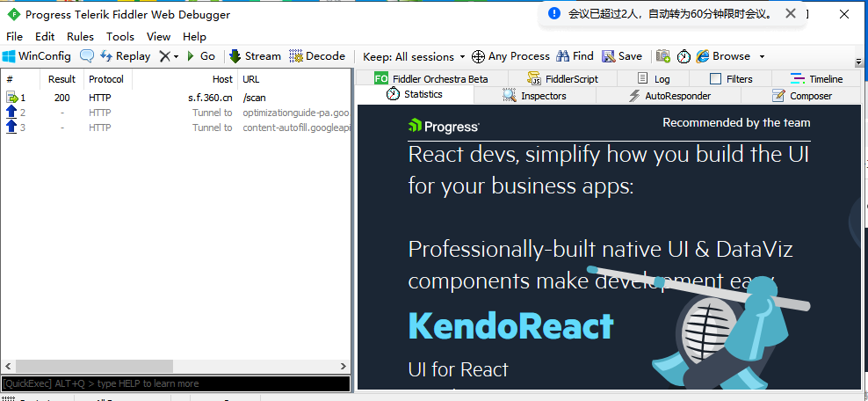Sort sessions by # column header
The image size is (868, 401).
point(20,79)
